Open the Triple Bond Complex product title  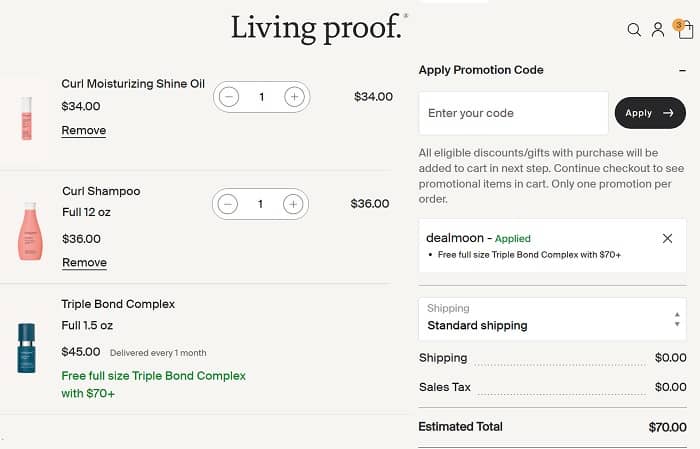pyautogui.click(x=118, y=304)
